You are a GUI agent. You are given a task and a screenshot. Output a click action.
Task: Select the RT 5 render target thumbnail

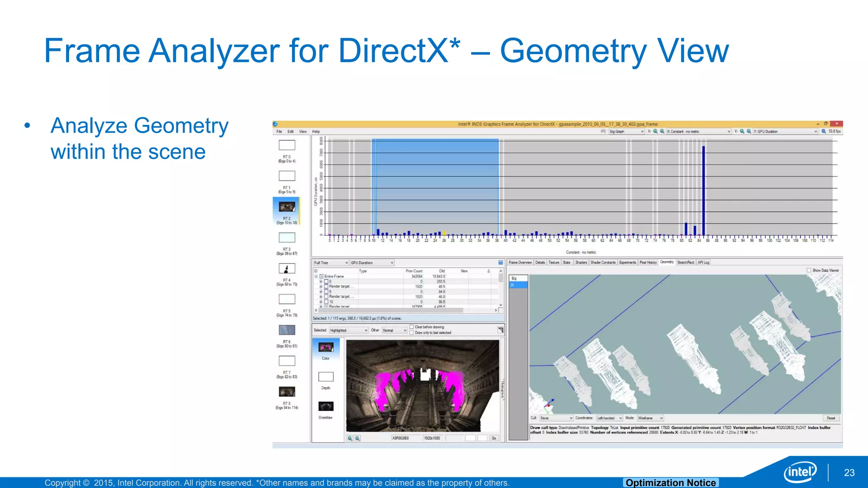tap(287, 299)
